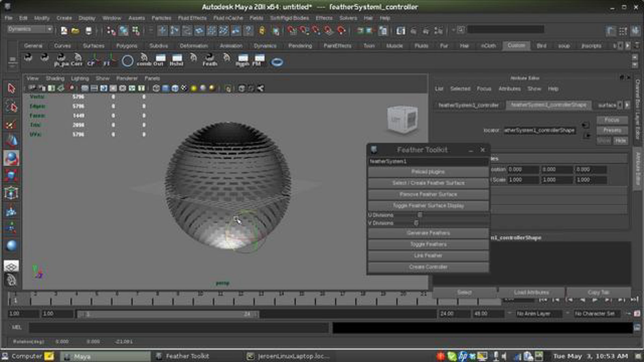Click the Soft Modification tool

click(11, 211)
